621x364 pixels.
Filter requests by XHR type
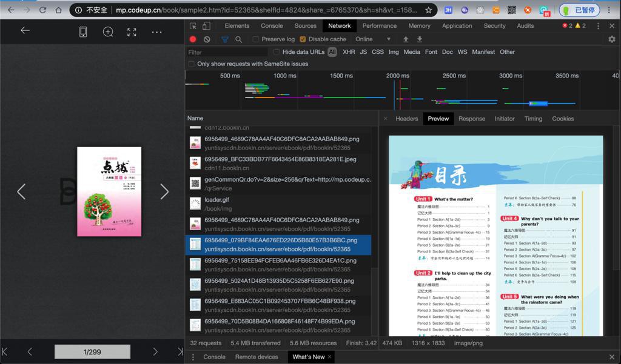349,52
